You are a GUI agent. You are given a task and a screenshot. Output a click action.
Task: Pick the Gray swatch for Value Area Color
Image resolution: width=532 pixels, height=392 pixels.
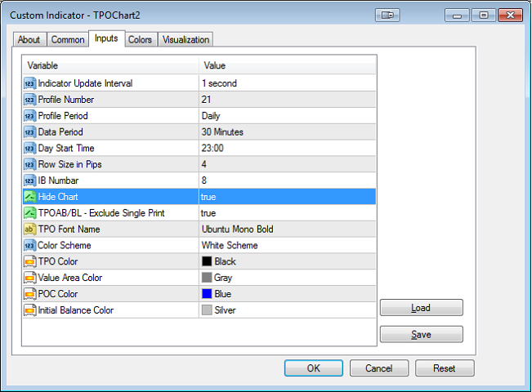(207, 278)
